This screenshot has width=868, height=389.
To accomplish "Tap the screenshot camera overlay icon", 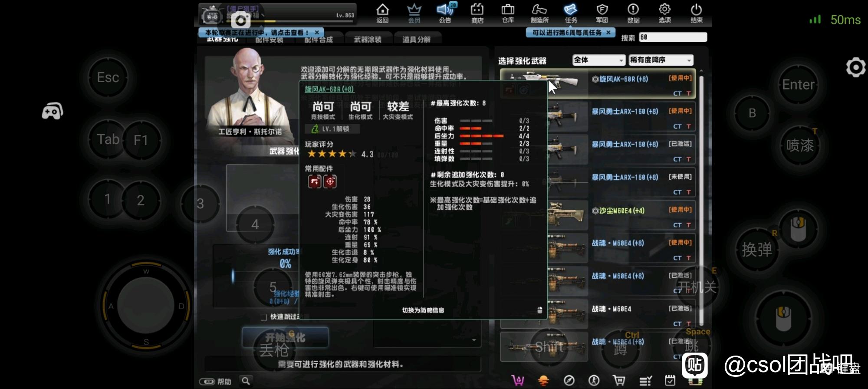I will tap(240, 20).
